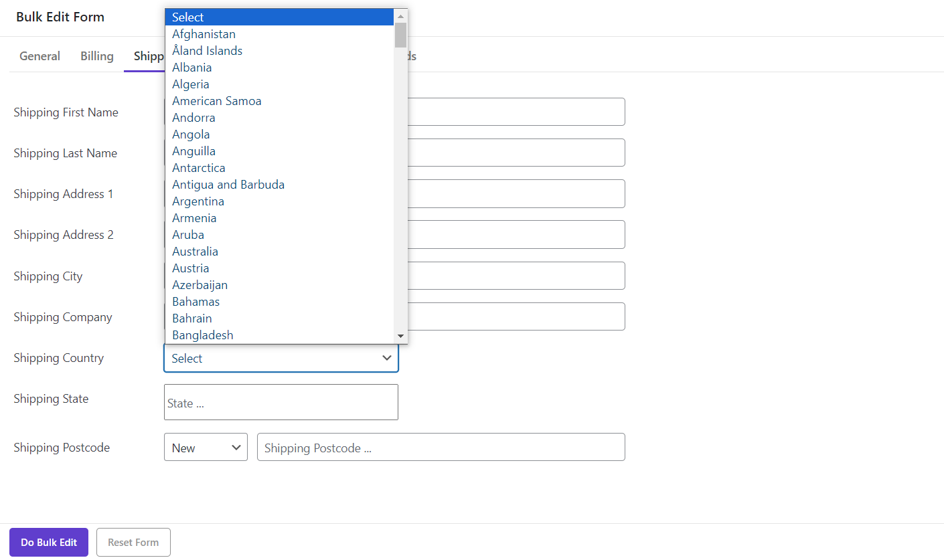The width and height of the screenshot is (944, 560).
Task: Pick American Samoa from the list
Action: tap(216, 101)
